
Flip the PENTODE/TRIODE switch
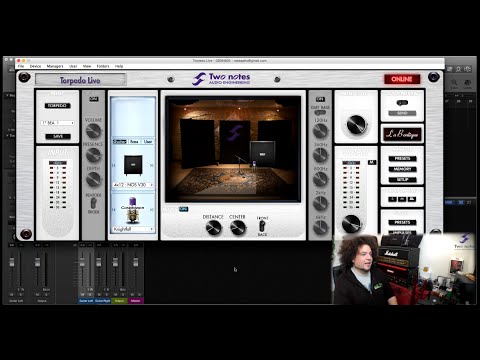pos(94,203)
